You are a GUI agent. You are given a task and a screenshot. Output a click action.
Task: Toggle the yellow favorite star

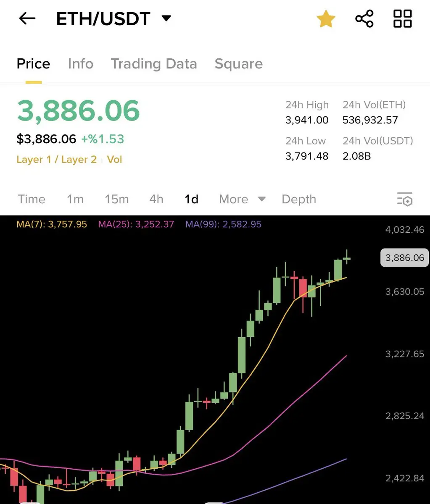pyautogui.click(x=326, y=19)
